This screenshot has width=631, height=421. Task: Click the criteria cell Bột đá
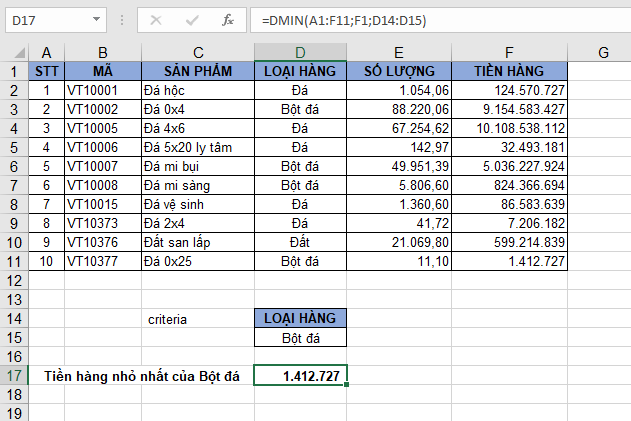point(300,338)
